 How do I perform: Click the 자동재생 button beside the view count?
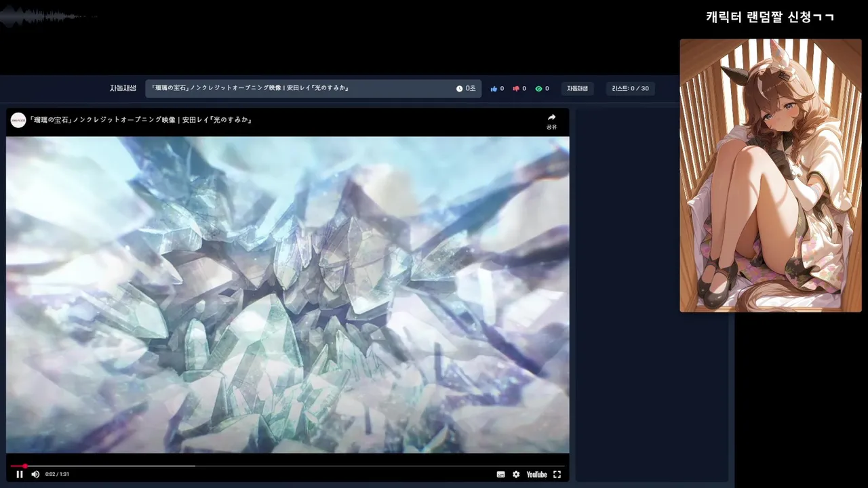(x=578, y=89)
